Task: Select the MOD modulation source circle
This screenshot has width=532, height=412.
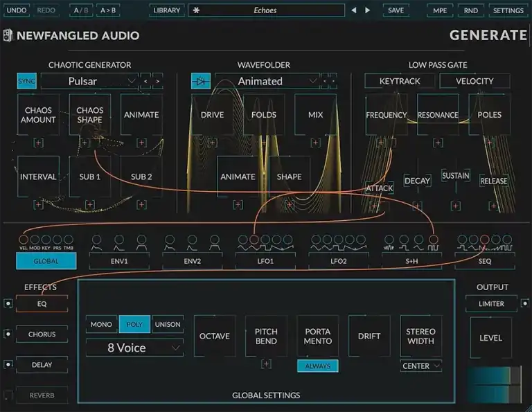Action: [x=35, y=240]
